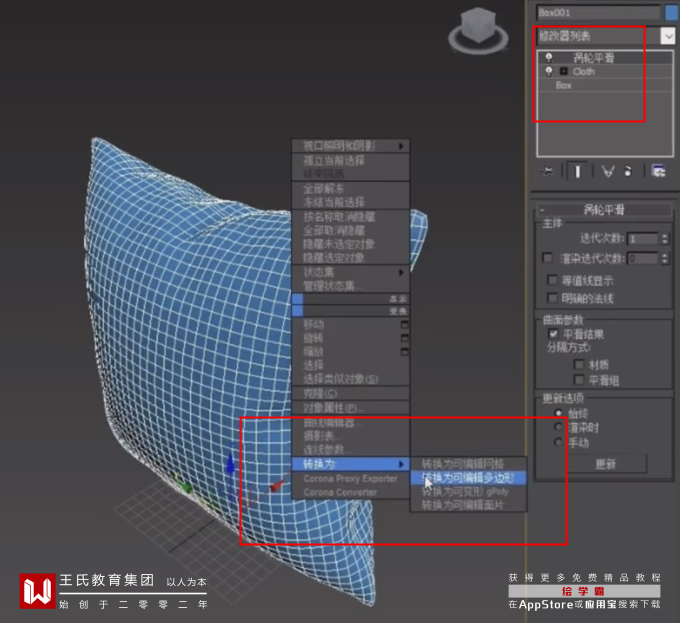Click the 渲染迭代次数 spinner arrows
680x623 pixels.
[665, 258]
